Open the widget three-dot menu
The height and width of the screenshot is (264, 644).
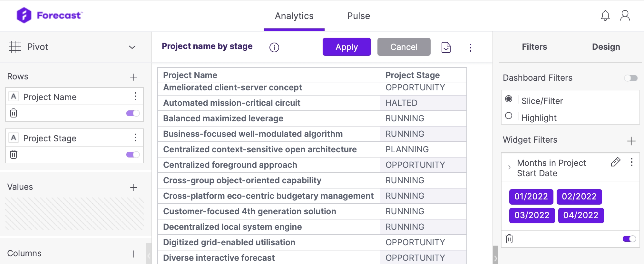tap(471, 48)
